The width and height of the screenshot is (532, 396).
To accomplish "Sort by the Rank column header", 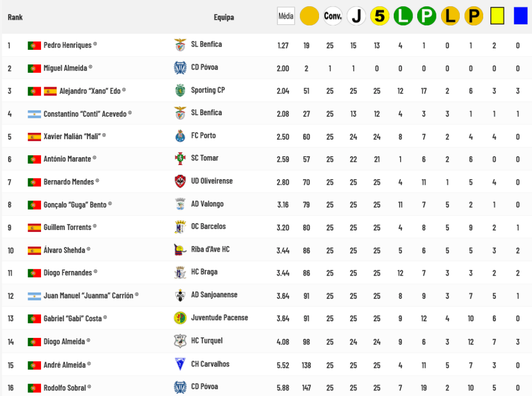I will point(15,17).
